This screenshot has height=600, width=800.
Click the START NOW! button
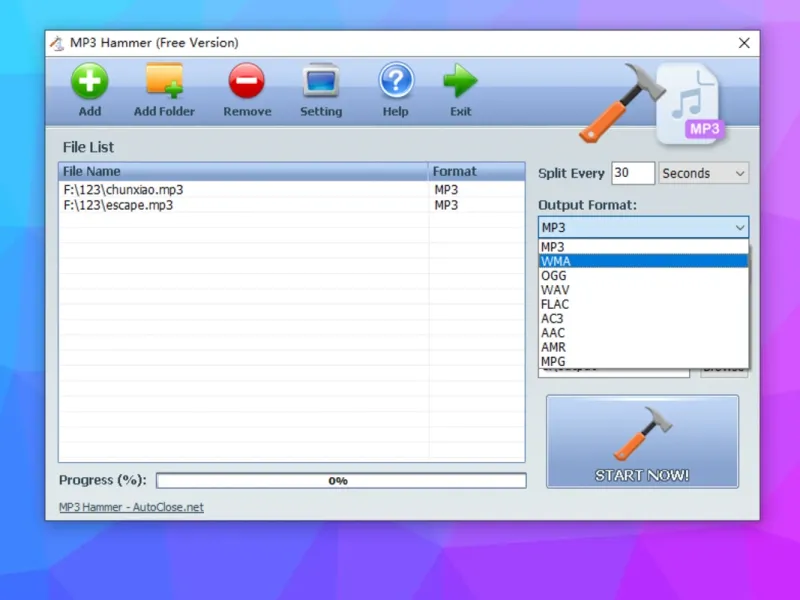[x=642, y=442]
